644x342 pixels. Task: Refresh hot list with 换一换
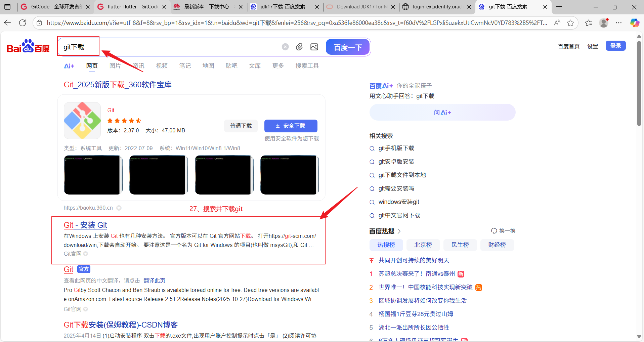click(x=503, y=231)
